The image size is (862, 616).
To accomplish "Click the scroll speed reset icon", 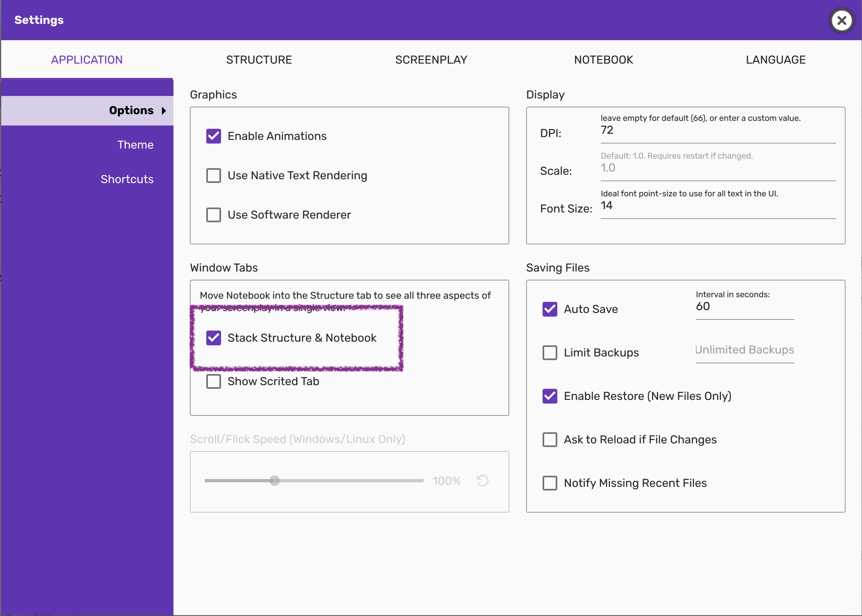I will (482, 481).
